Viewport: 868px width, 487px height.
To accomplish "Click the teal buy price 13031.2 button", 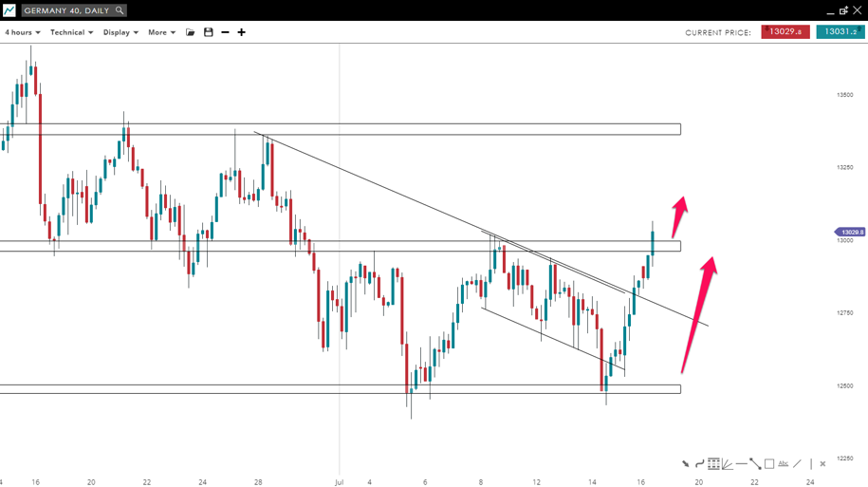I will [x=840, y=32].
